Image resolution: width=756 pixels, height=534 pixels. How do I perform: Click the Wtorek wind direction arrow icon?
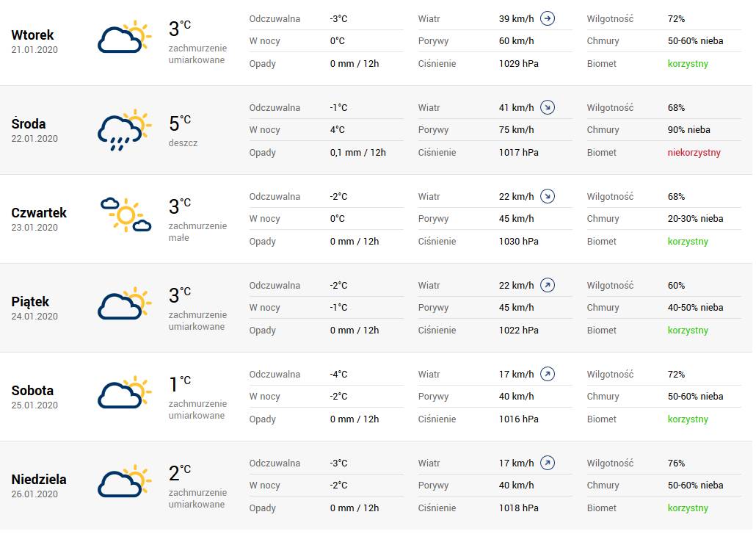pos(548,19)
